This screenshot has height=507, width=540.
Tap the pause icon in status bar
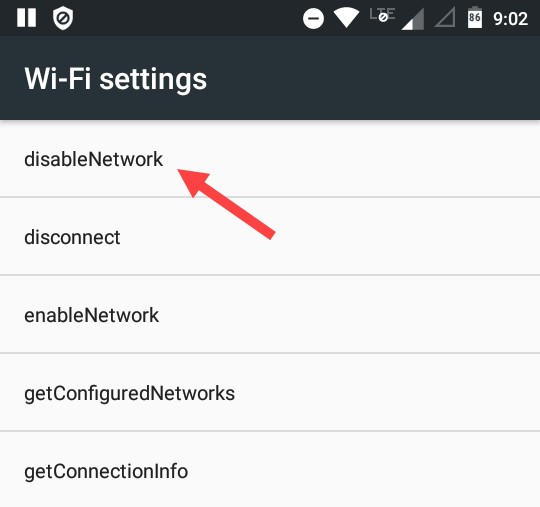tap(27, 17)
